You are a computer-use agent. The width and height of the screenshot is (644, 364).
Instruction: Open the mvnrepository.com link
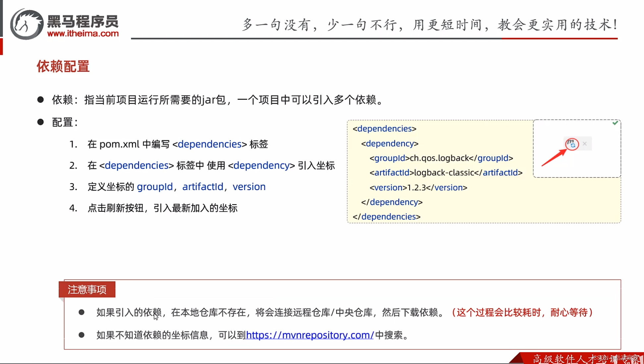coord(310,335)
